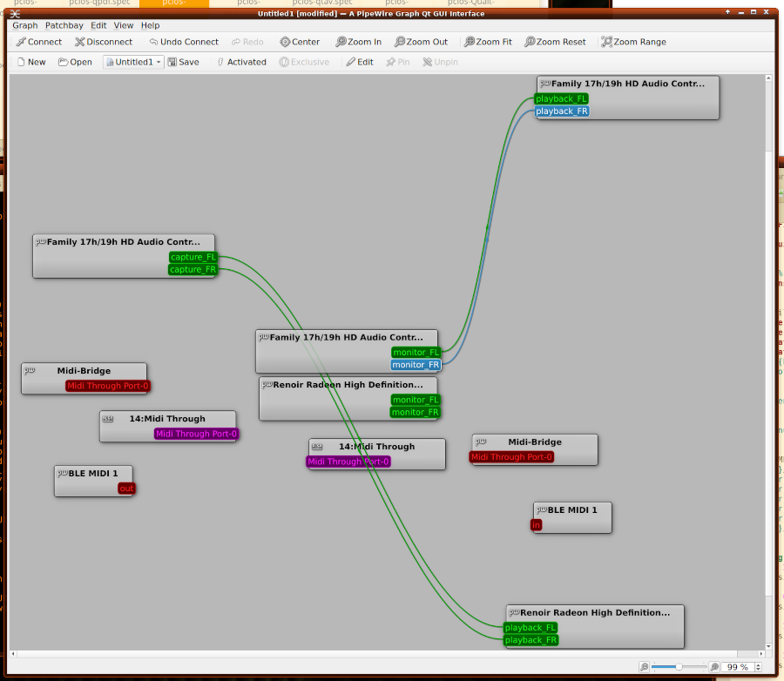The height and width of the screenshot is (681, 784).
Task: Save the patchbay with Save icon
Action: click(x=183, y=62)
